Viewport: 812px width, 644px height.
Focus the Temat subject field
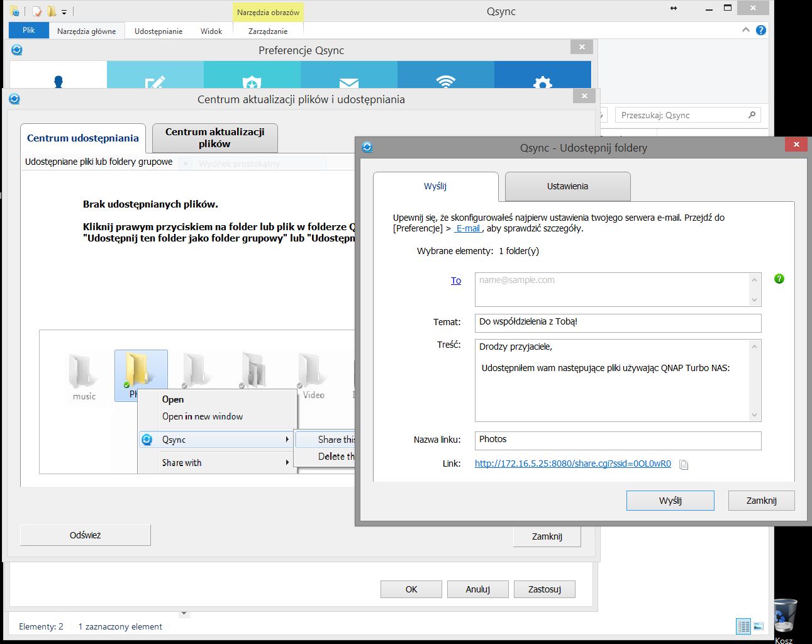coord(618,323)
